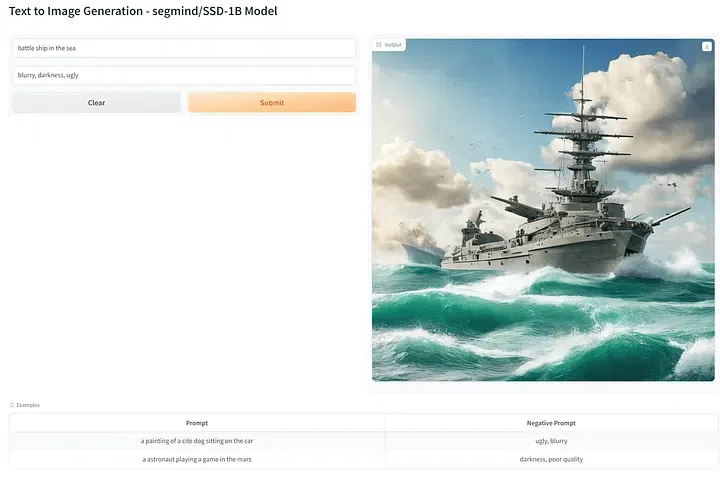Select the cute dog painting example prompt
Screen dimensions: 720x477
pyautogui.click(x=197, y=441)
